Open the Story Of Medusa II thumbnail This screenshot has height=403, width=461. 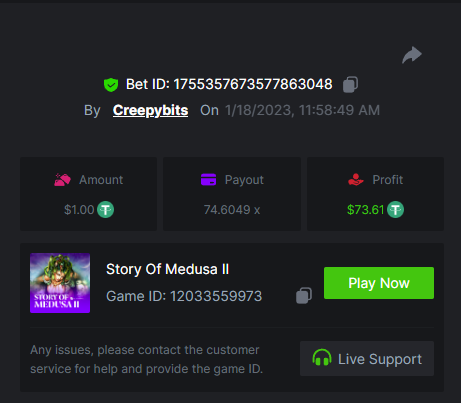tap(60, 283)
